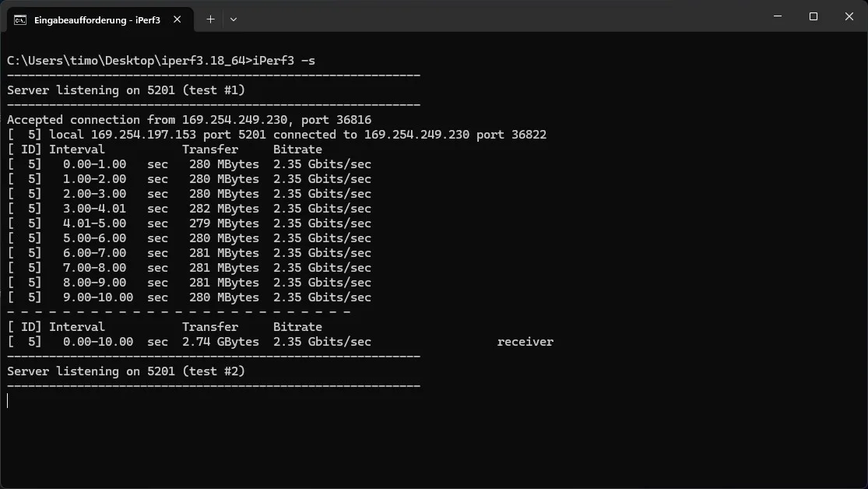
Task: Click the '2.00-3.00' interval row
Action: pos(189,194)
